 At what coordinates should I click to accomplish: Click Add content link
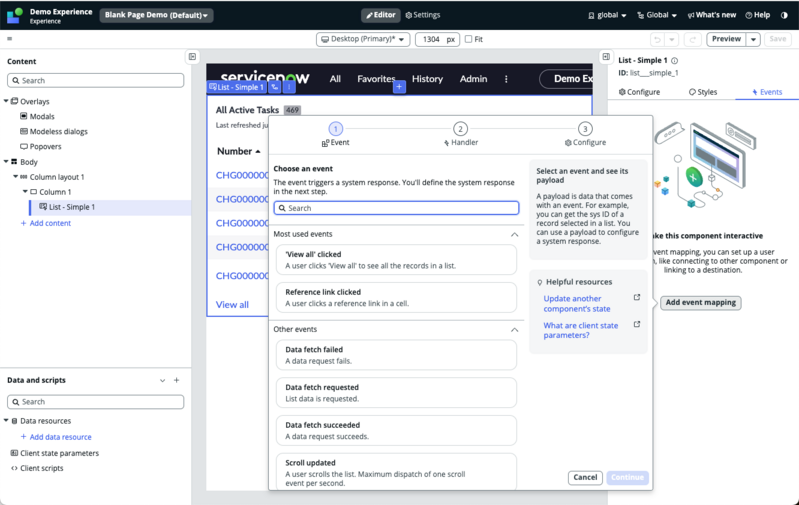point(45,223)
